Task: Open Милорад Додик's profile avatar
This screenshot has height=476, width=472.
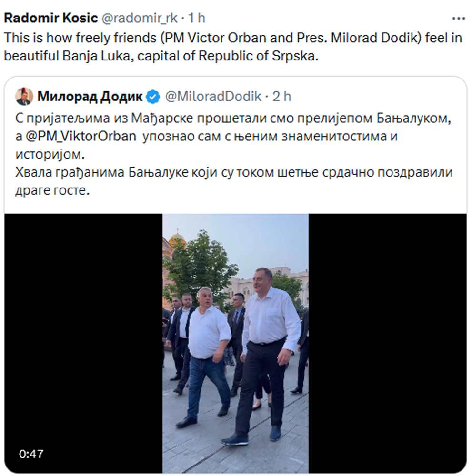Action: coord(24,97)
